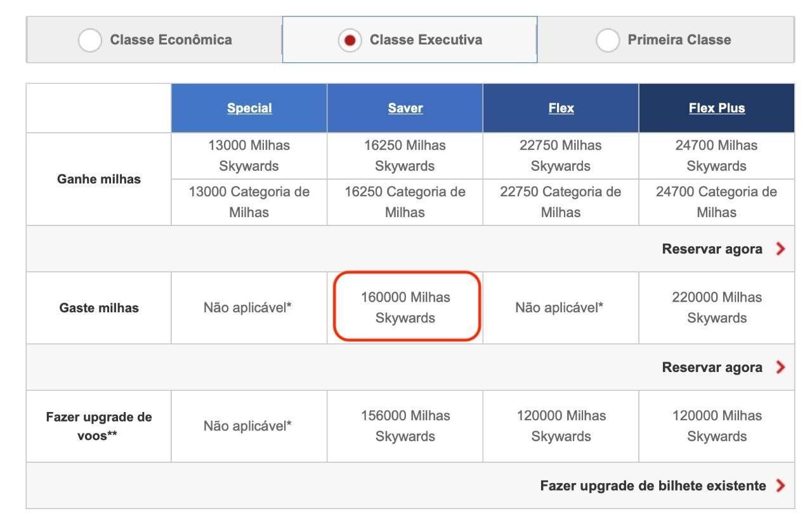
Task: Click the Ganhe milhas row label
Action: click(x=98, y=179)
